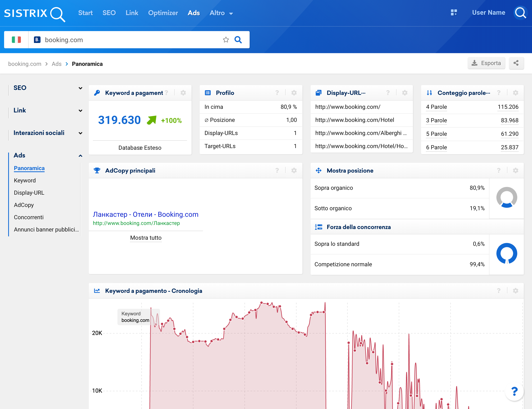Screen dimensions: 532x409
Task: Click http://www.booking.com/Hotel display URL row
Action: tap(362, 120)
